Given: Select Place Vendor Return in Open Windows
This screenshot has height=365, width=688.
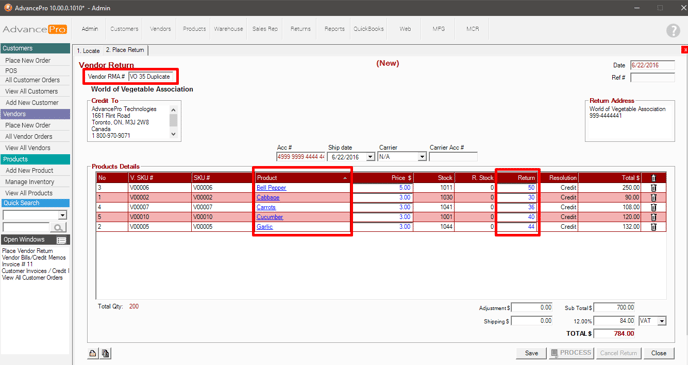Looking at the screenshot, I should (x=28, y=251).
